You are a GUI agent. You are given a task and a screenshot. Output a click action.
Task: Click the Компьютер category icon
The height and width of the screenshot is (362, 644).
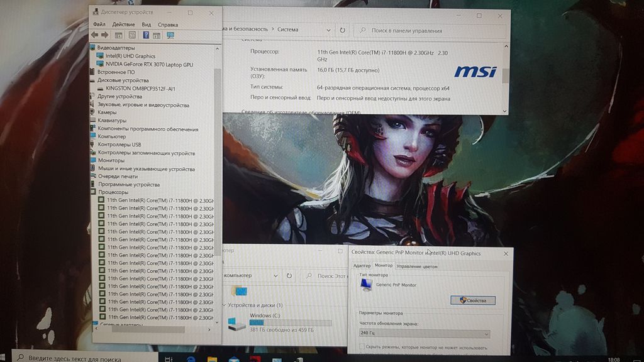pyautogui.click(x=93, y=136)
